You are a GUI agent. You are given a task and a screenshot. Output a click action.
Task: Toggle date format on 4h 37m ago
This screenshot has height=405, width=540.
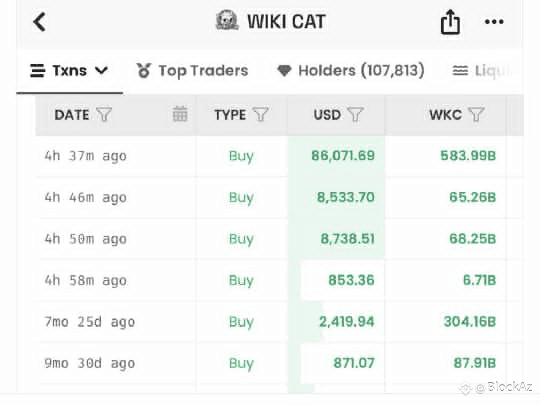(x=85, y=156)
